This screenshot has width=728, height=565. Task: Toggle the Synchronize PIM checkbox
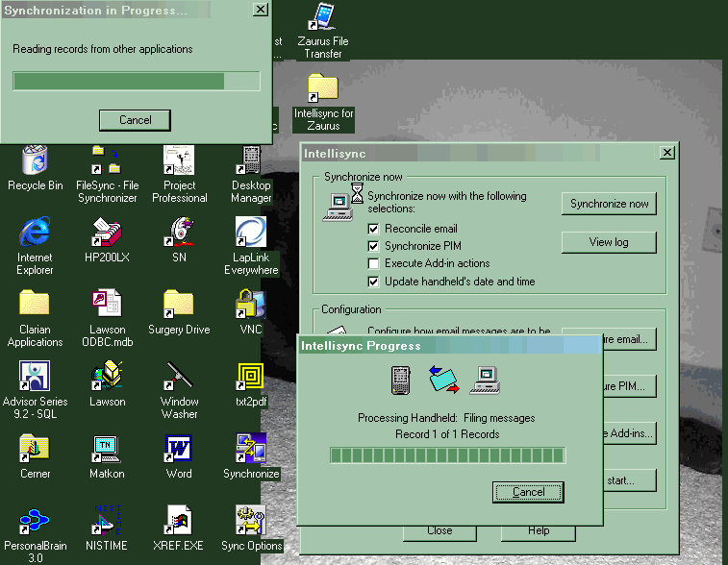click(x=375, y=246)
